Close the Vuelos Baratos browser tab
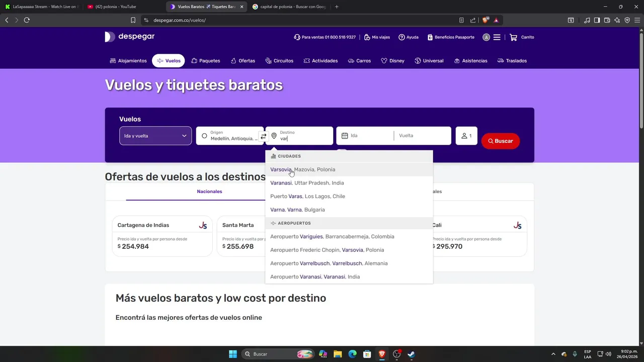The width and height of the screenshot is (644, 362). 242,7
